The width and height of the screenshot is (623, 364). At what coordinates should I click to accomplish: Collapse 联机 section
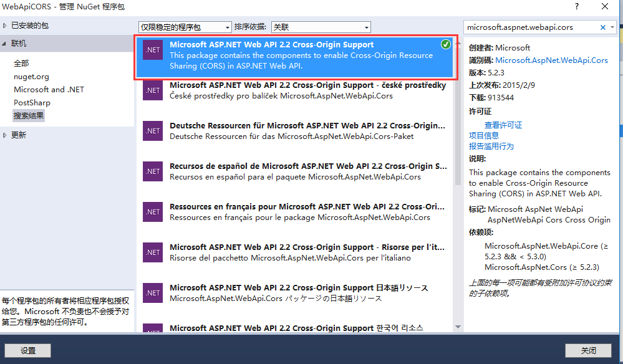(4, 44)
